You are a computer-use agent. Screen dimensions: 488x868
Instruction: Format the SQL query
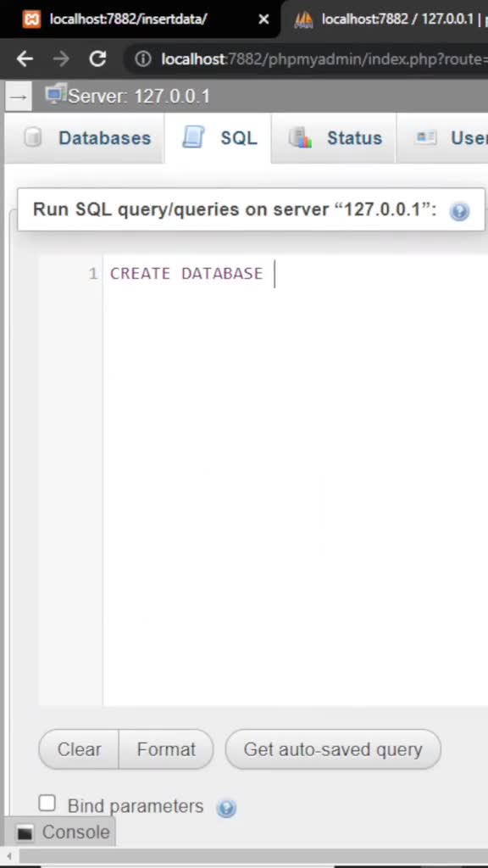[x=166, y=749]
